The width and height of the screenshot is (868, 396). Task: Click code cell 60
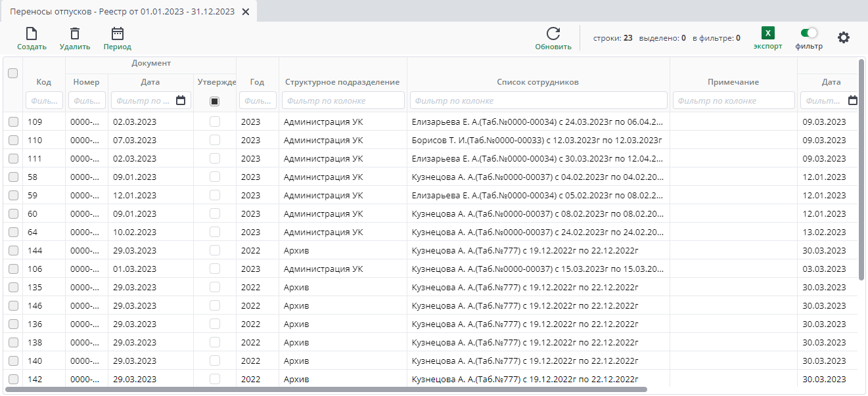pyautogui.click(x=44, y=213)
